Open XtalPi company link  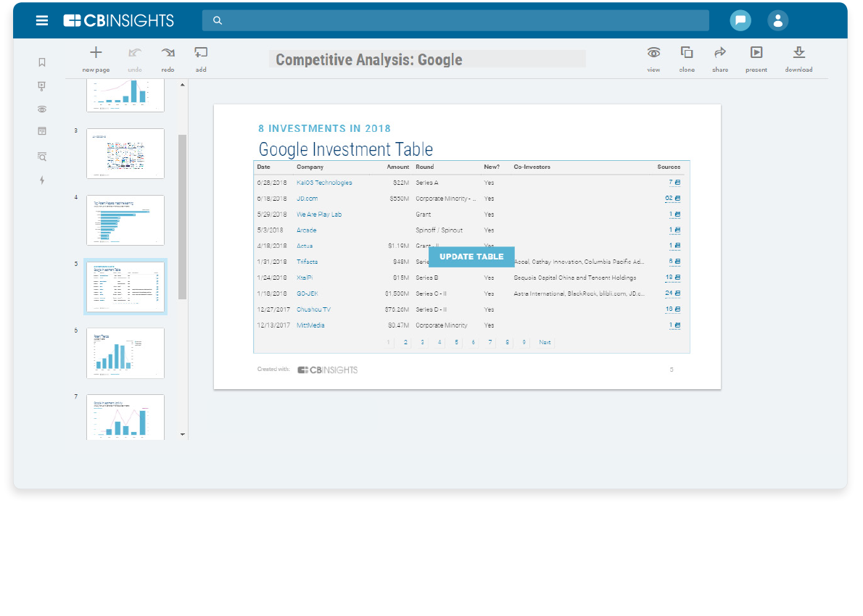coord(305,278)
